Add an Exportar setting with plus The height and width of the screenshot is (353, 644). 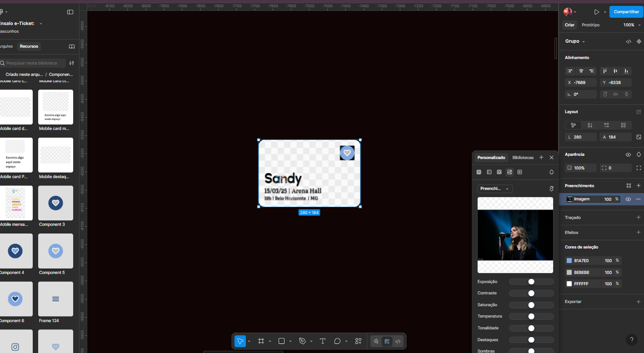pyautogui.click(x=639, y=302)
